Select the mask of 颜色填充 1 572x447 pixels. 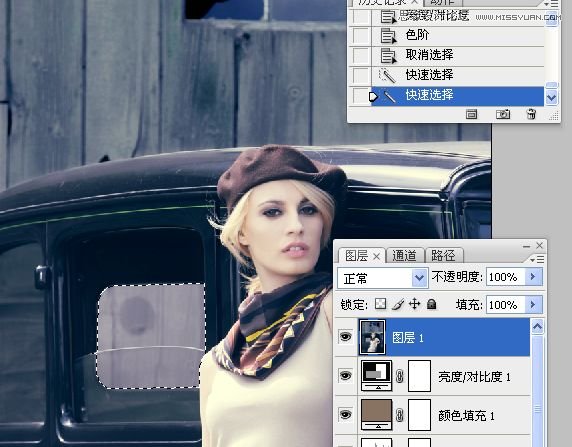[x=419, y=415]
